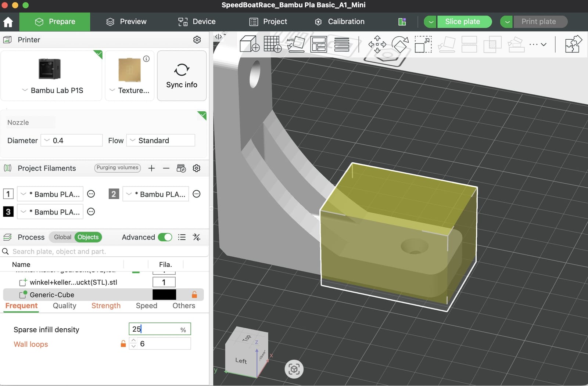Click the Wall loops lock icon
Screen dimensions: 588x386
(123, 344)
